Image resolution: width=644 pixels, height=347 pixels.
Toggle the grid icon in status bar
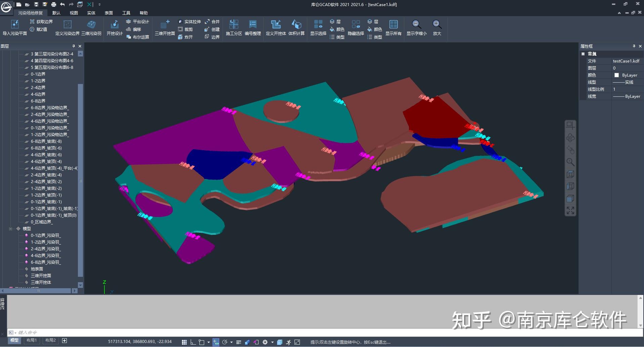184,342
